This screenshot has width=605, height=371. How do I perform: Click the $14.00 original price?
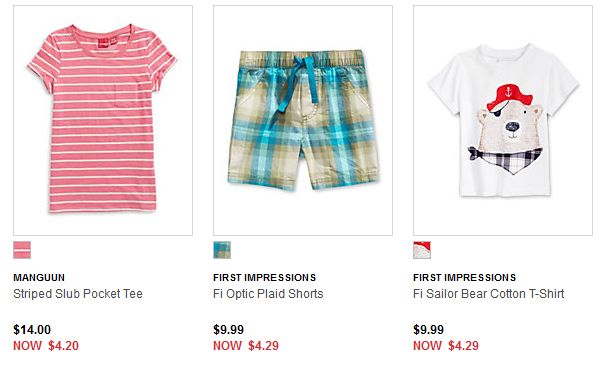coord(32,330)
